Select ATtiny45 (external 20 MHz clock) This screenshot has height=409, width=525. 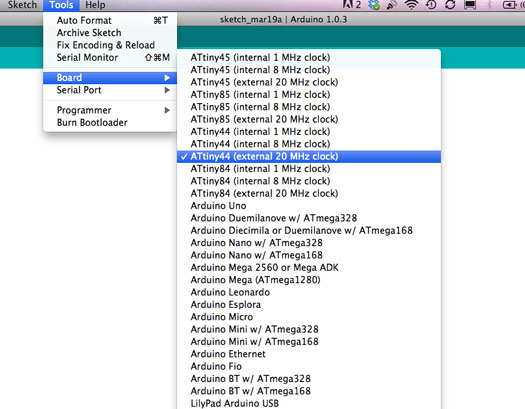coord(309,82)
